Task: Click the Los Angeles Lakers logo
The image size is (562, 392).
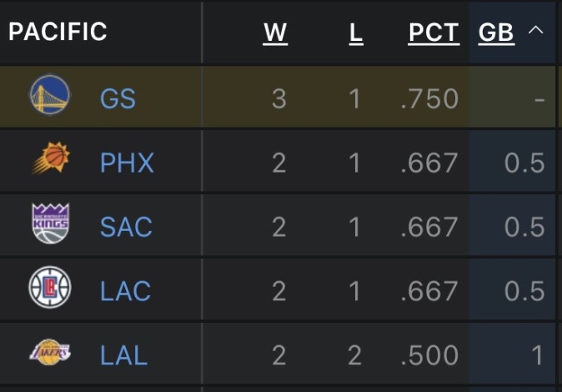Action: 50,352
